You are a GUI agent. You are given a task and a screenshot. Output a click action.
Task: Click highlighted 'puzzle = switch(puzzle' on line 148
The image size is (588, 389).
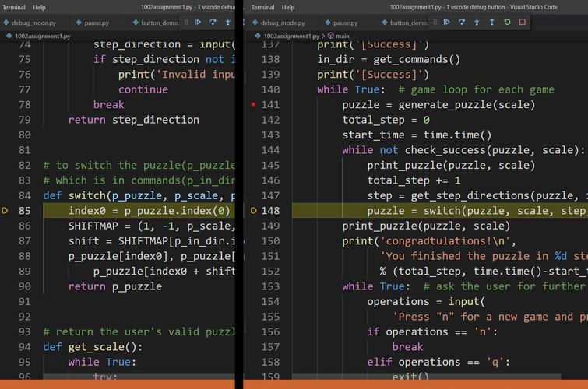click(436, 211)
